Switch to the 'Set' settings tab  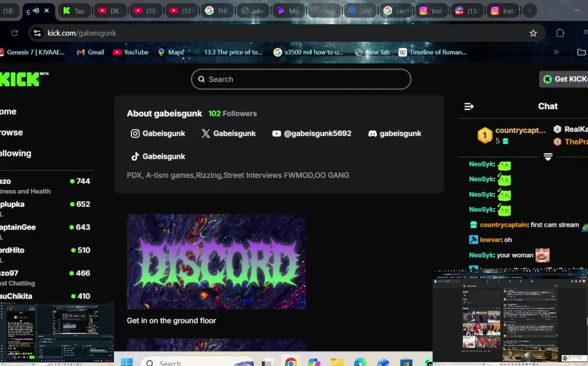tap(361, 11)
